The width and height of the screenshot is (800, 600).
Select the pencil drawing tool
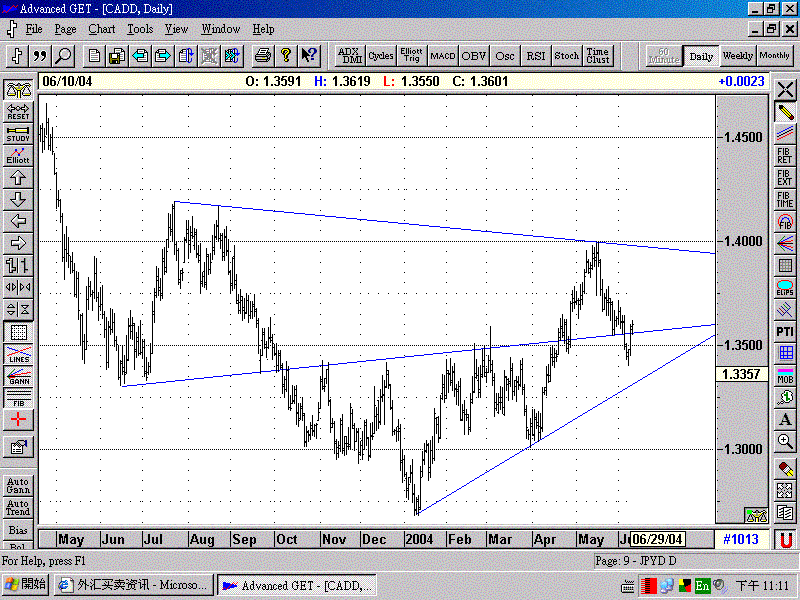tap(785, 113)
